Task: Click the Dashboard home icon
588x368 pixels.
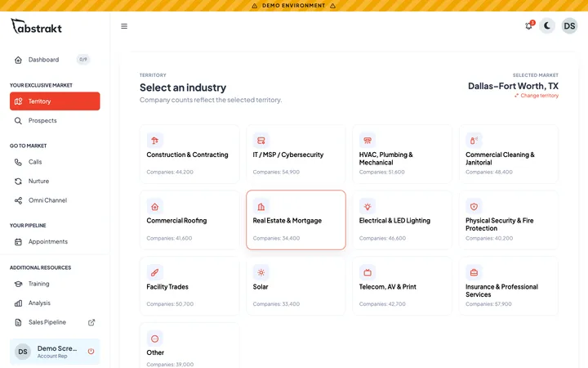Action: pos(18,60)
